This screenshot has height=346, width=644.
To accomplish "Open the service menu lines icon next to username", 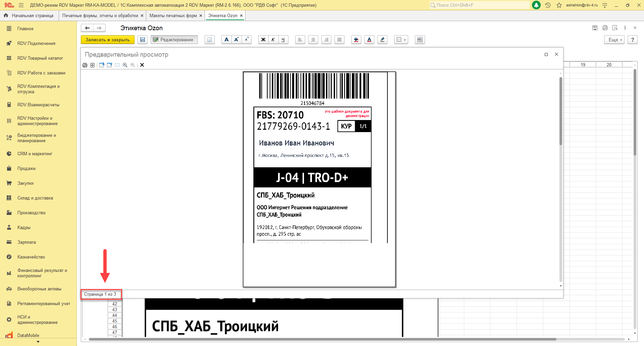I will pos(605,5).
